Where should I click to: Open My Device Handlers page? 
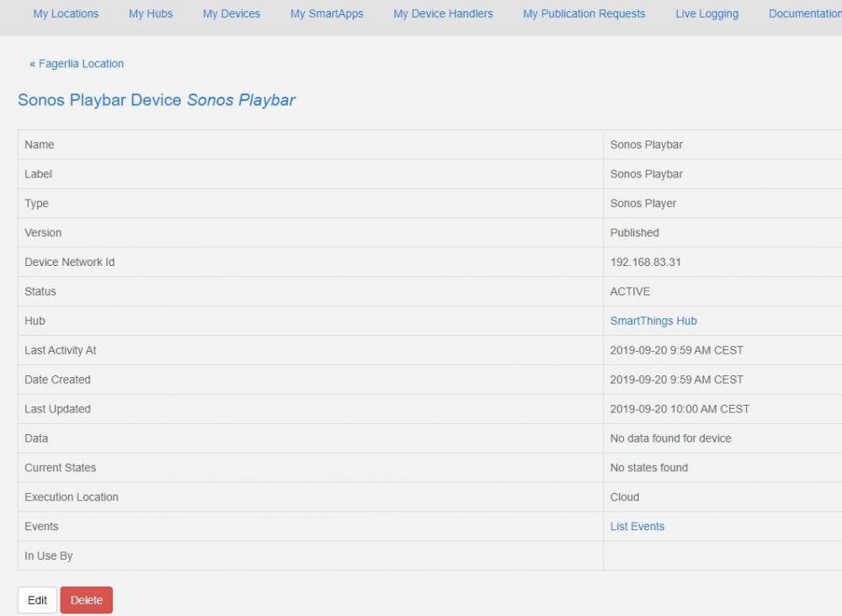click(x=443, y=13)
